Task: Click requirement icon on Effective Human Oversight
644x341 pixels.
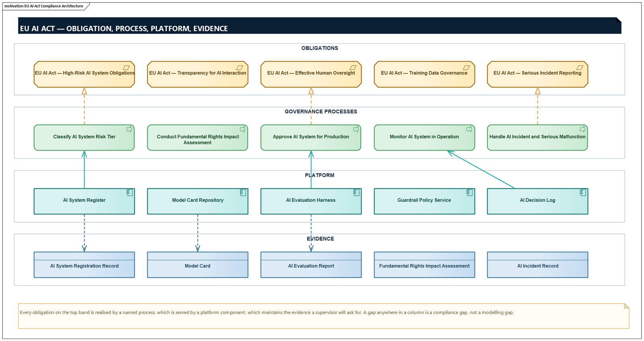Action: 353,68
